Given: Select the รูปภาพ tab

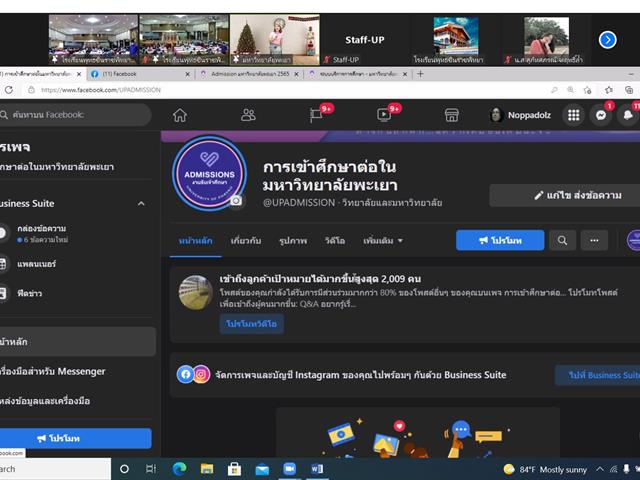Looking at the screenshot, I should (293, 241).
